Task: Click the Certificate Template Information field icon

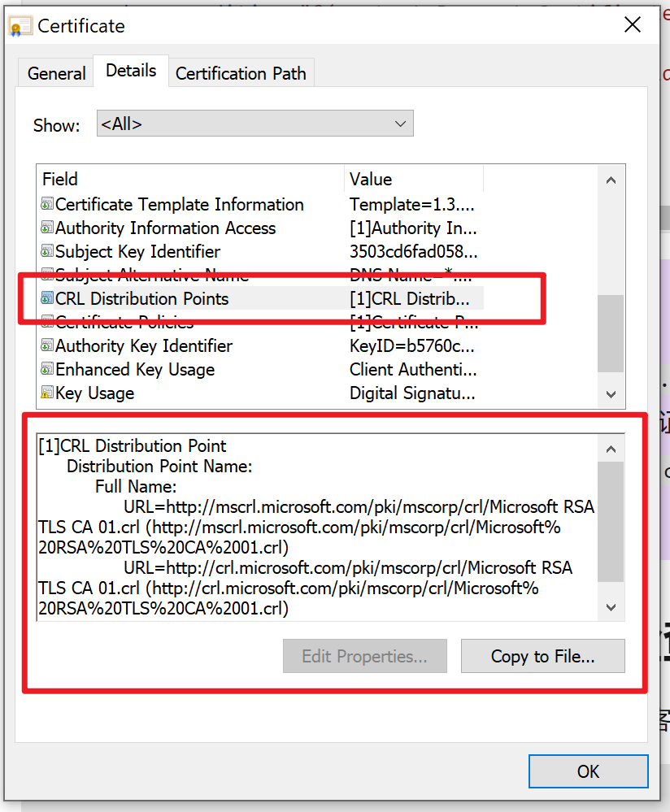Action: pos(48,205)
